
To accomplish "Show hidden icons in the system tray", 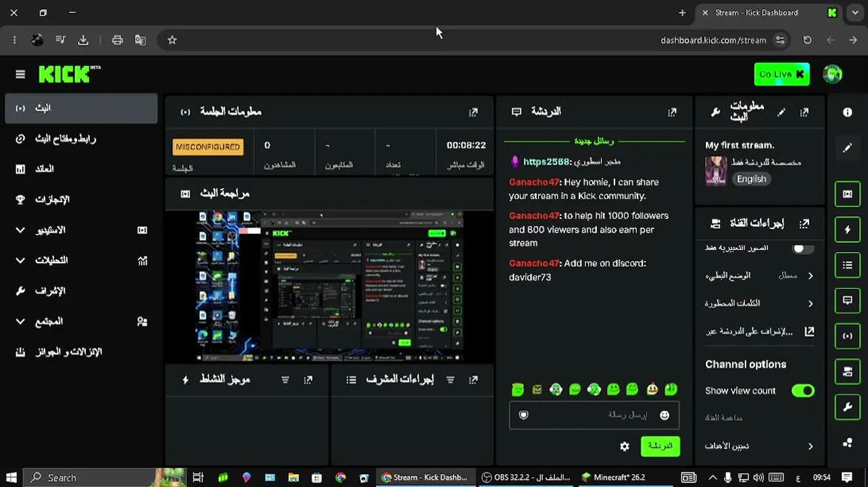I will (x=713, y=478).
